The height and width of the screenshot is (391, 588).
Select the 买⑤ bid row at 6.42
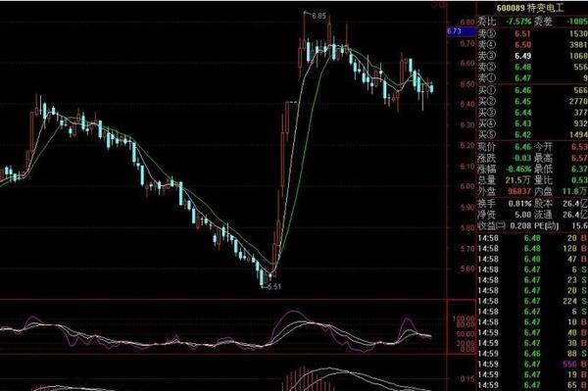click(532, 134)
